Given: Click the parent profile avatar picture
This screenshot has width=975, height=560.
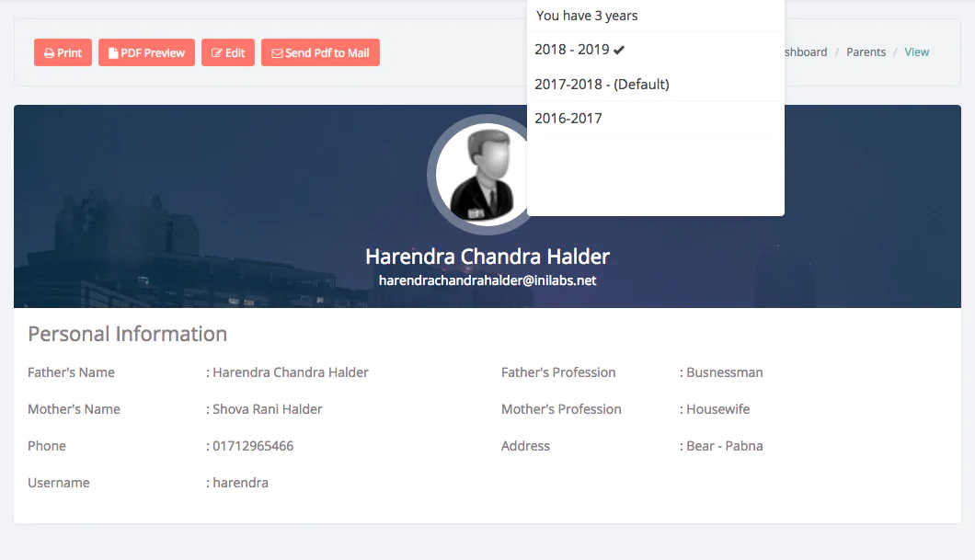Looking at the screenshot, I should 482,175.
